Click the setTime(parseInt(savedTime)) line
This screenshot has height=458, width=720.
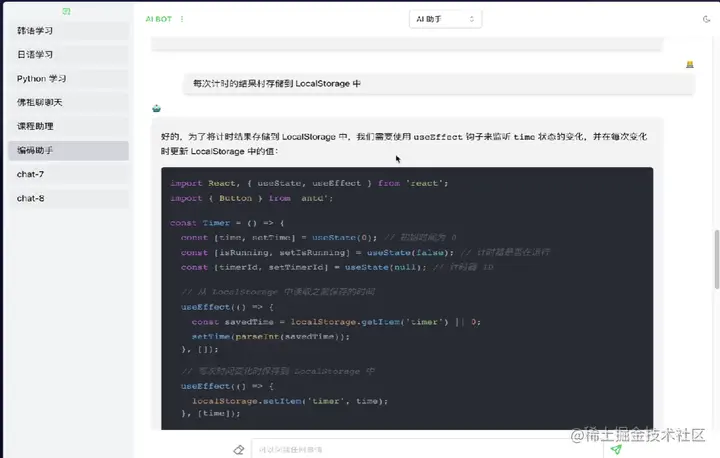click(270, 337)
